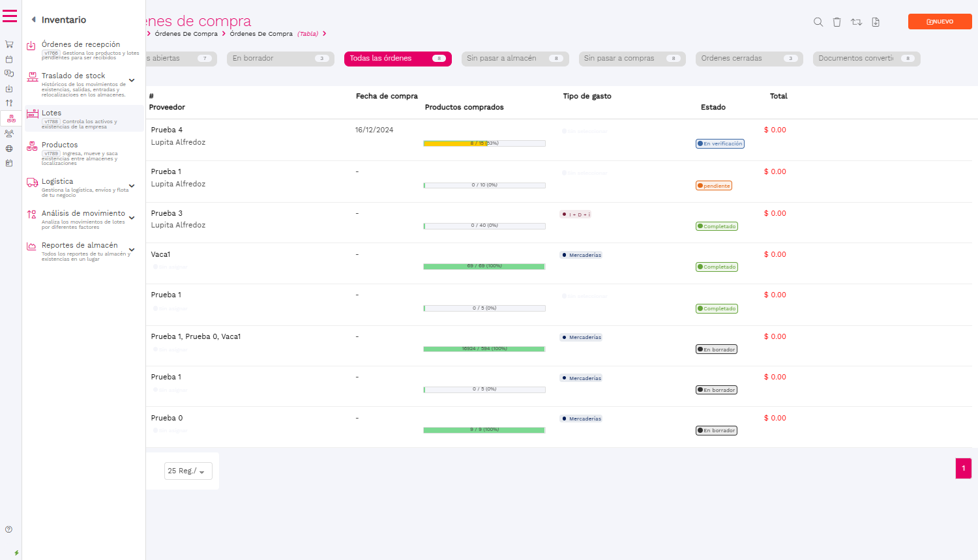Click the download document icon

[x=876, y=22]
